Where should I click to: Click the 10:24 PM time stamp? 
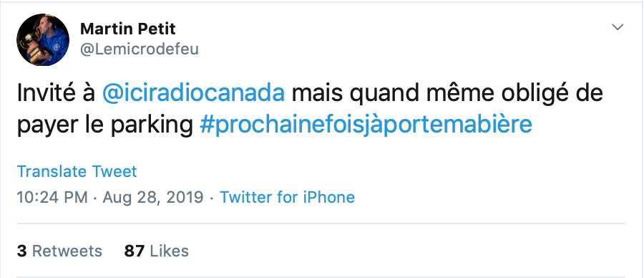tap(52, 198)
